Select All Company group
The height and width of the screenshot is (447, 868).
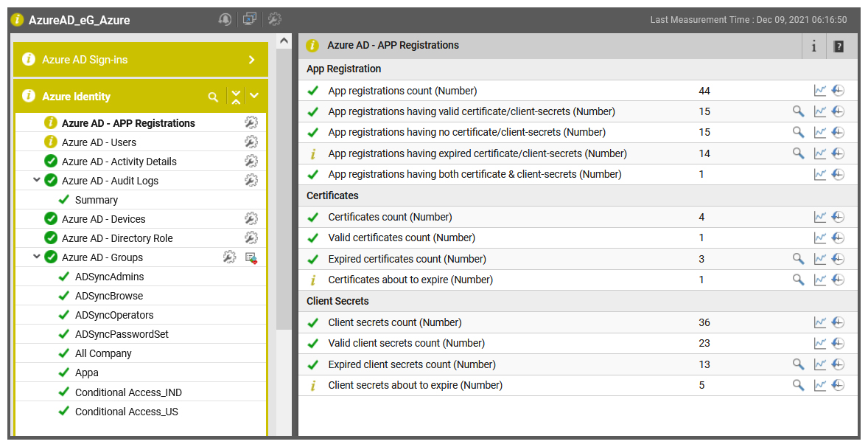pyautogui.click(x=103, y=353)
